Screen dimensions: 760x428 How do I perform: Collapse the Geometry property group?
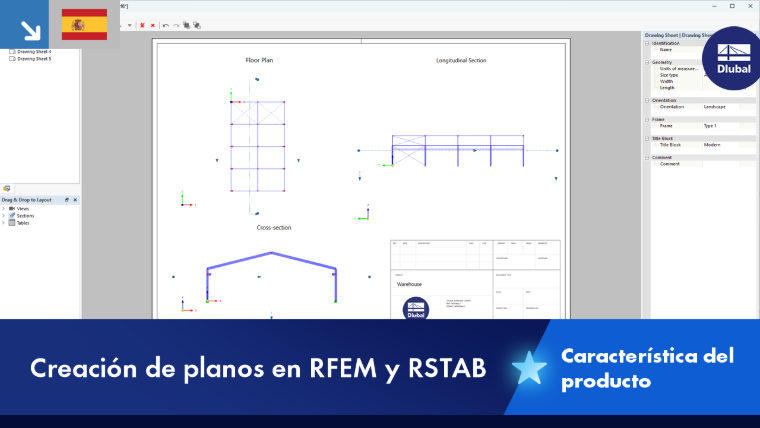[x=647, y=62]
